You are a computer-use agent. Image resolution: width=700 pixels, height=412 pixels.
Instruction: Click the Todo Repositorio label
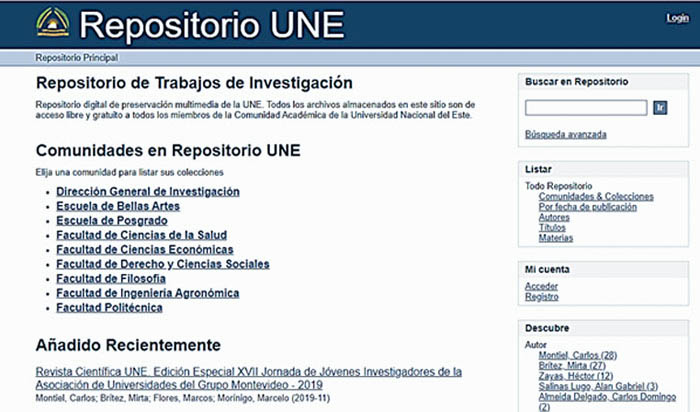coord(558,186)
